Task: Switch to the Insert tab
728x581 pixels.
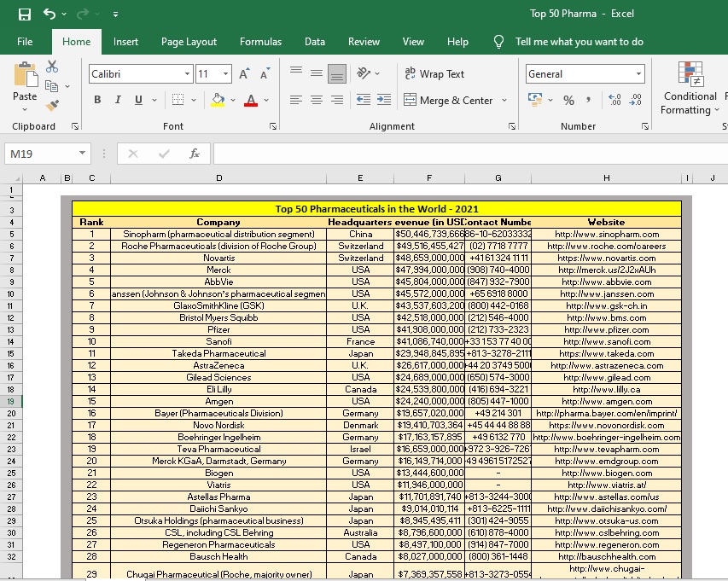Action: 125,42
